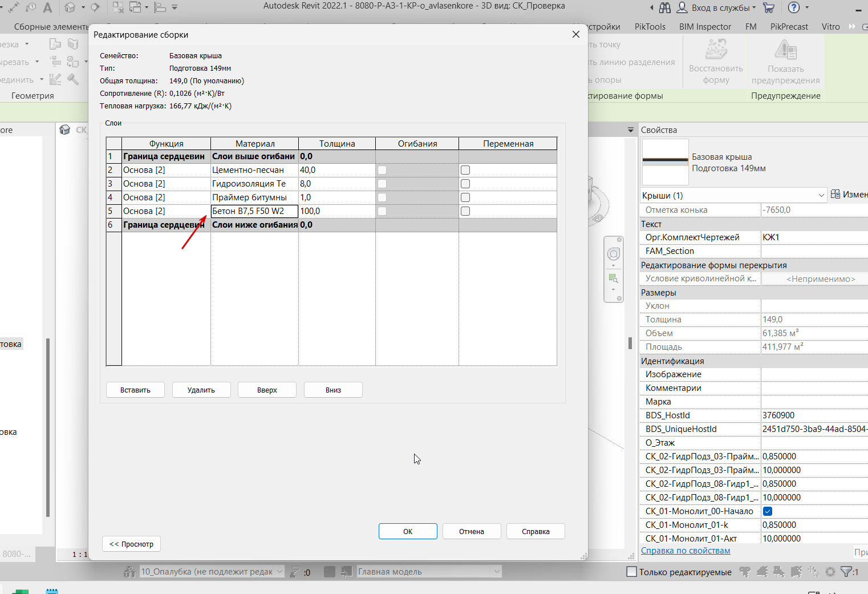Click the Default 3D view house icon
This screenshot has width=868, height=594.
tap(70, 7)
